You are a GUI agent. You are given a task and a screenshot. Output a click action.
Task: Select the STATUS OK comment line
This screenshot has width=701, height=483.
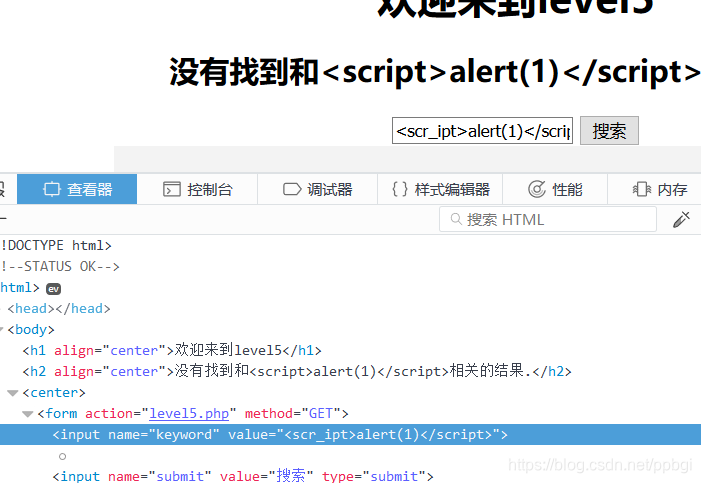60,266
